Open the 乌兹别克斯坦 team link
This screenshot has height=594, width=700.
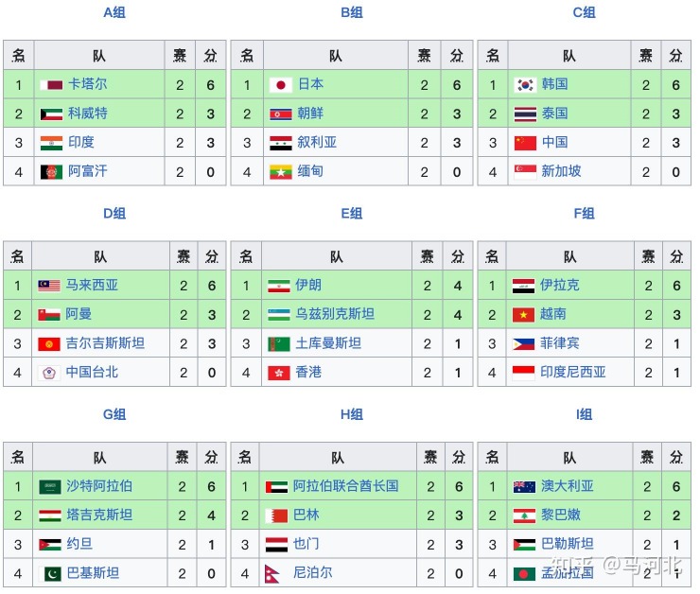click(335, 314)
